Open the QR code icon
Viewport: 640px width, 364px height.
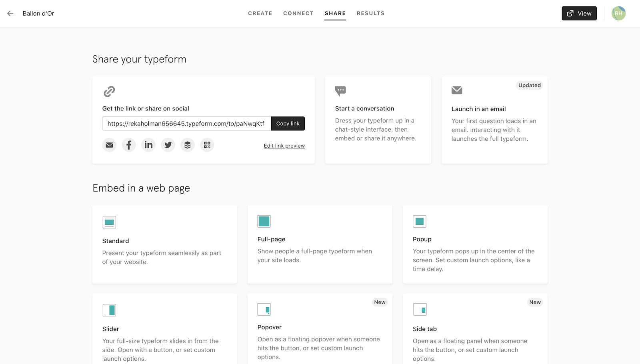(207, 145)
